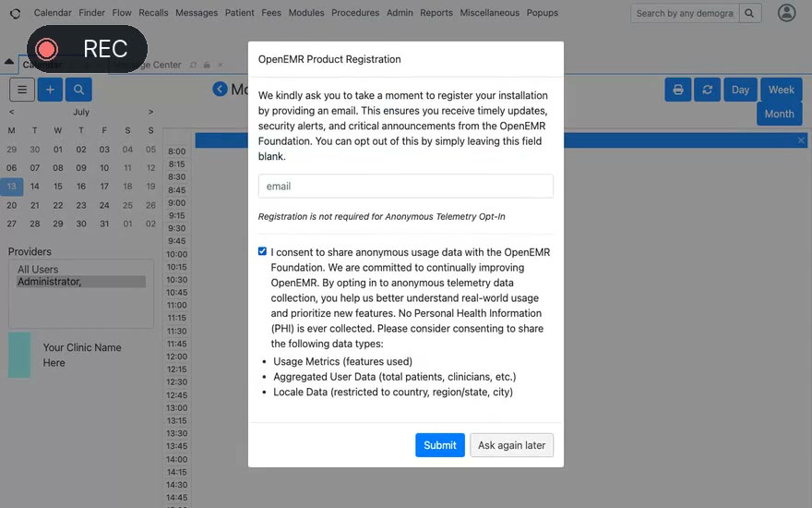Dismiss the blue banner with the X
This screenshot has height=508, width=812.
(801, 140)
